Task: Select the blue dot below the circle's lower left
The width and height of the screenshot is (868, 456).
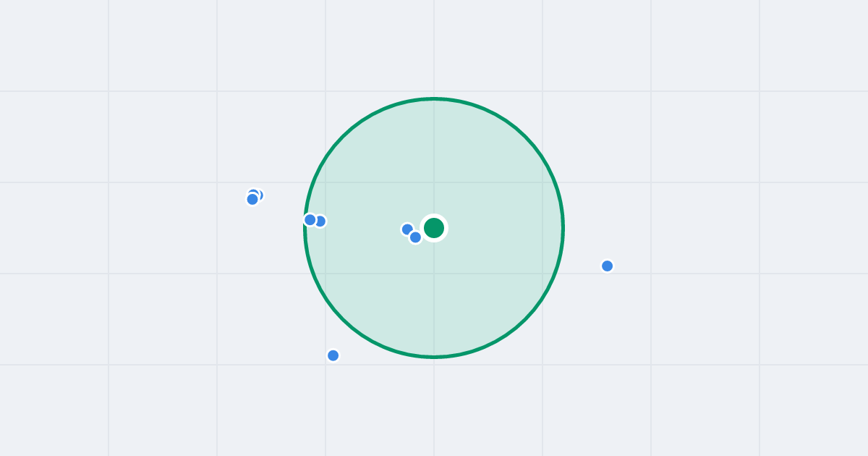Action: (333, 355)
